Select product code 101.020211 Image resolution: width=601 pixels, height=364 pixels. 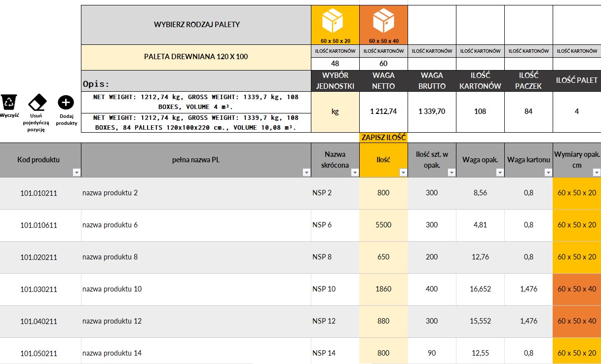(39, 257)
